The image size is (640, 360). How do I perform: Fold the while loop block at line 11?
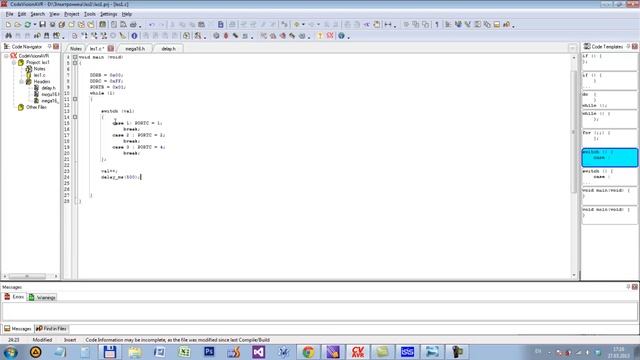[x=75, y=99]
